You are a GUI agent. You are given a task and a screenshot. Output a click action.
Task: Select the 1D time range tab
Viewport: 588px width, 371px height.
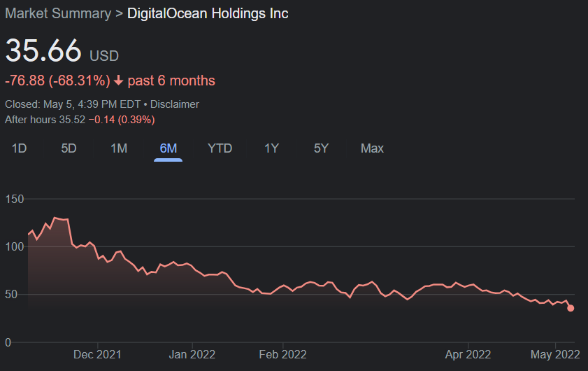click(19, 148)
